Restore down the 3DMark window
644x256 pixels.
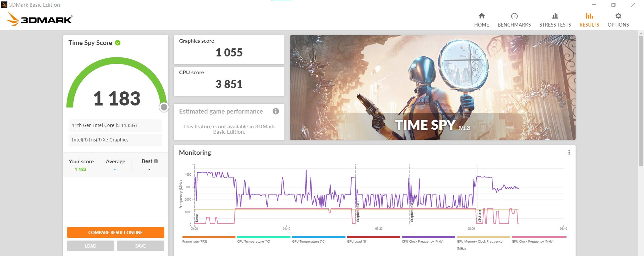(x=613, y=5)
